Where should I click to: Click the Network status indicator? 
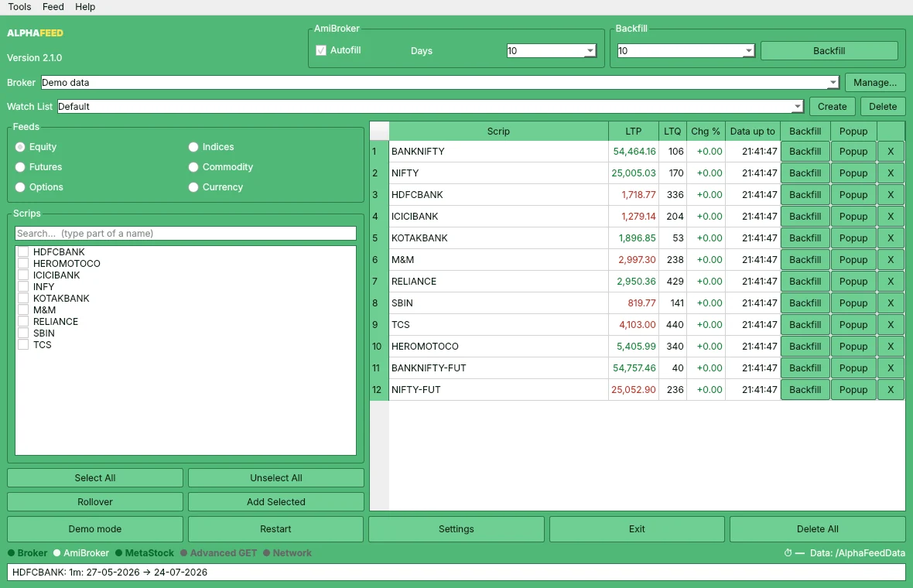(287, 553)
